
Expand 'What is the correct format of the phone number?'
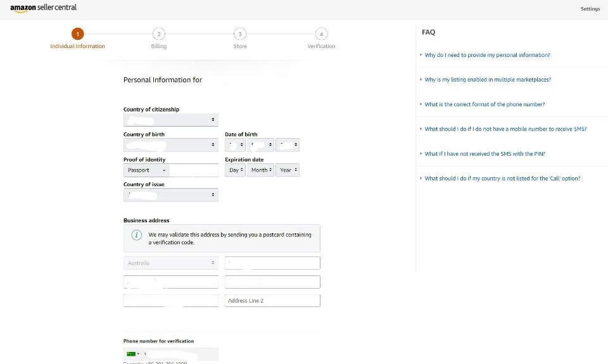tap(484, 104)
